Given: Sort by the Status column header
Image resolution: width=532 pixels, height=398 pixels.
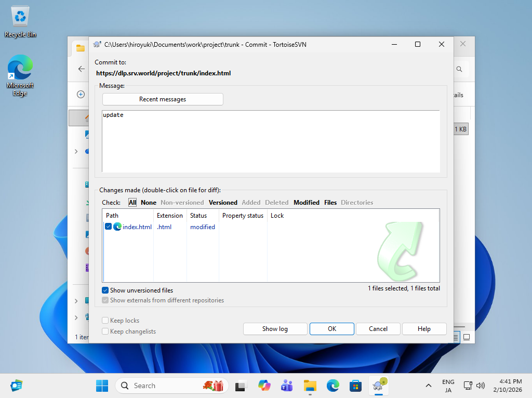Looking at the screenshot, I should pos(203,216).
